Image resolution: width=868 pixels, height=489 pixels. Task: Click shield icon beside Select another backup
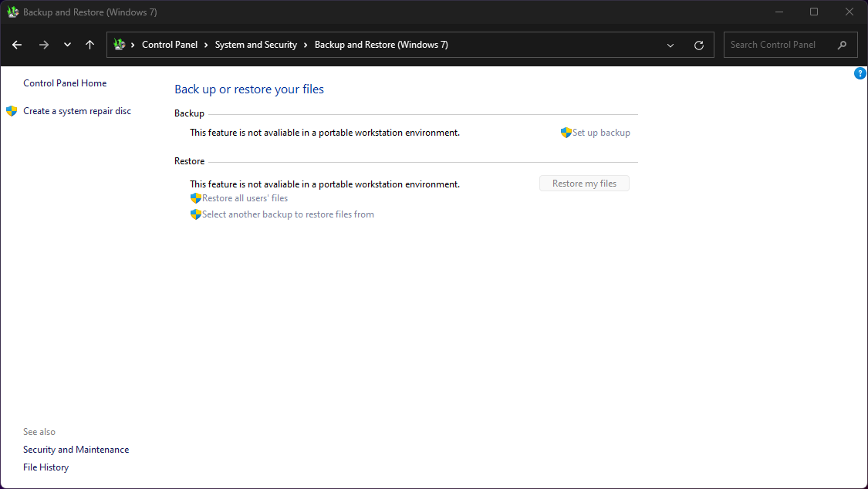coord(195,214)
